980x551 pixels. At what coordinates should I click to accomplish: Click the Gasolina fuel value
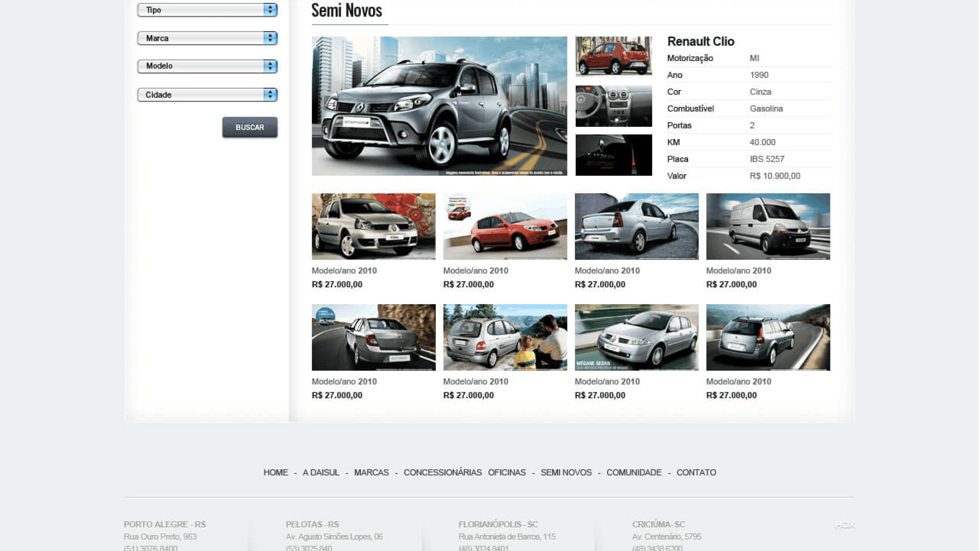coord(766,109)
